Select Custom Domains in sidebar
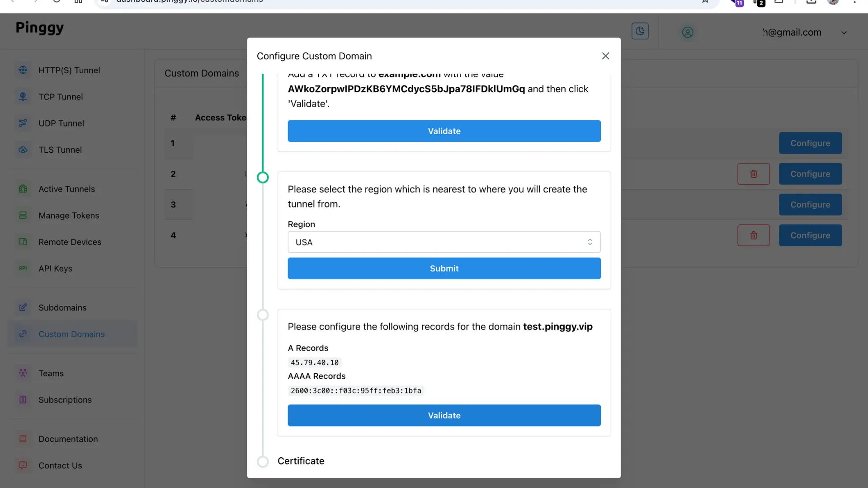 71,334
